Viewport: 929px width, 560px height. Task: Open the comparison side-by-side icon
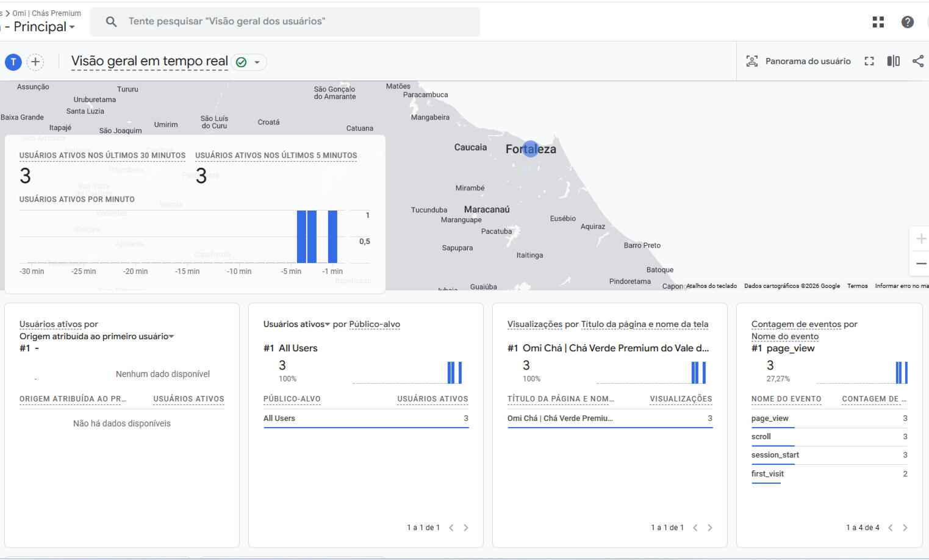(x=893, y=61)
